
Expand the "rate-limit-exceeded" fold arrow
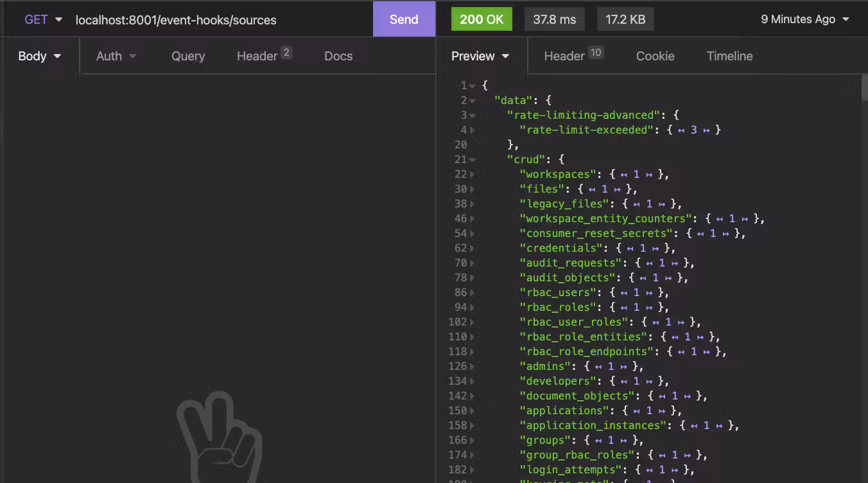pyautogui.click(x=473, y=130)
